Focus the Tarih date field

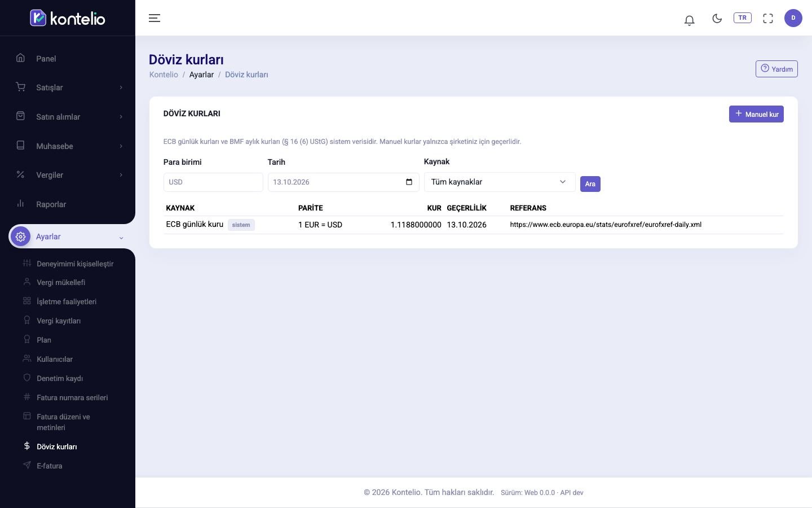coord(343,182)
